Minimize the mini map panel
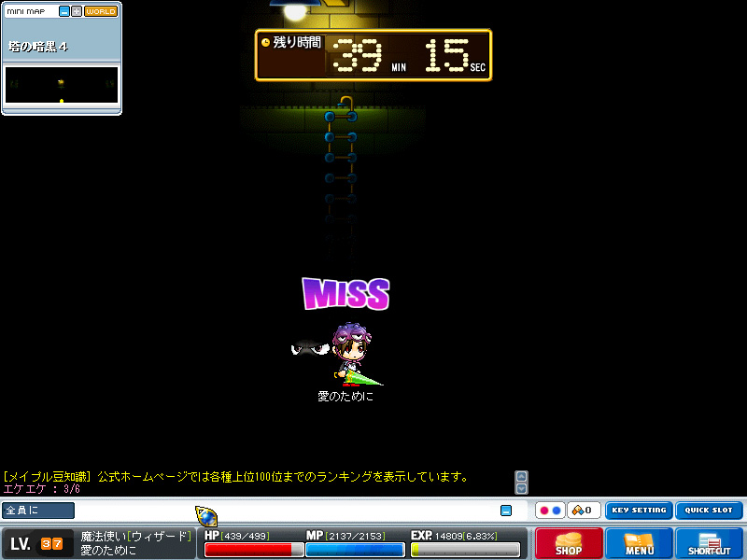Viewport: 747px width, 560px height. click(64, 11)
